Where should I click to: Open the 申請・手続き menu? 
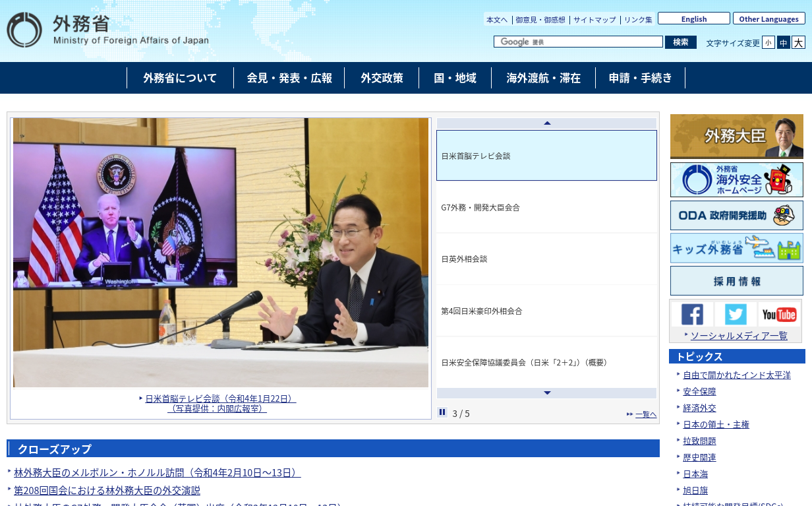(641, 78)
